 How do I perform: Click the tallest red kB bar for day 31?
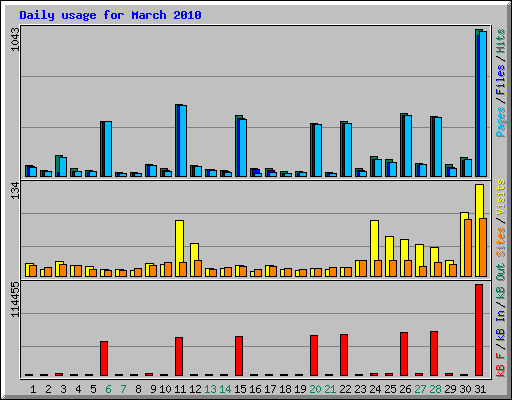(479, 330)
